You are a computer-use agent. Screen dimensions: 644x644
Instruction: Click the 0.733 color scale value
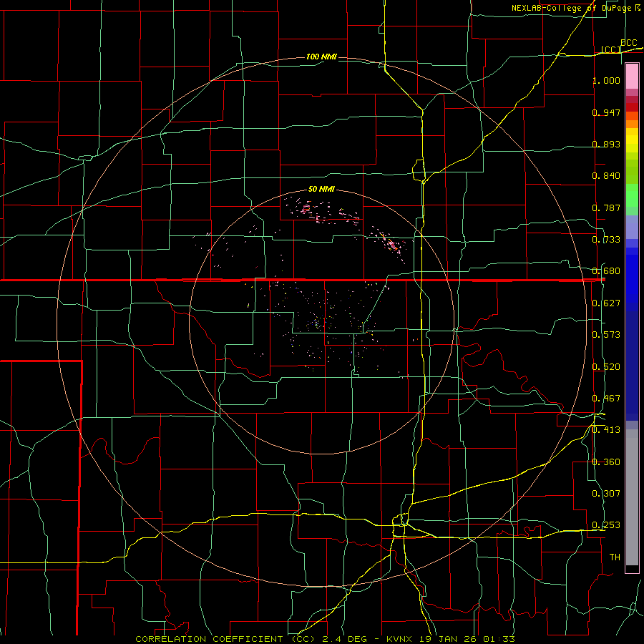tap(606, 240)
